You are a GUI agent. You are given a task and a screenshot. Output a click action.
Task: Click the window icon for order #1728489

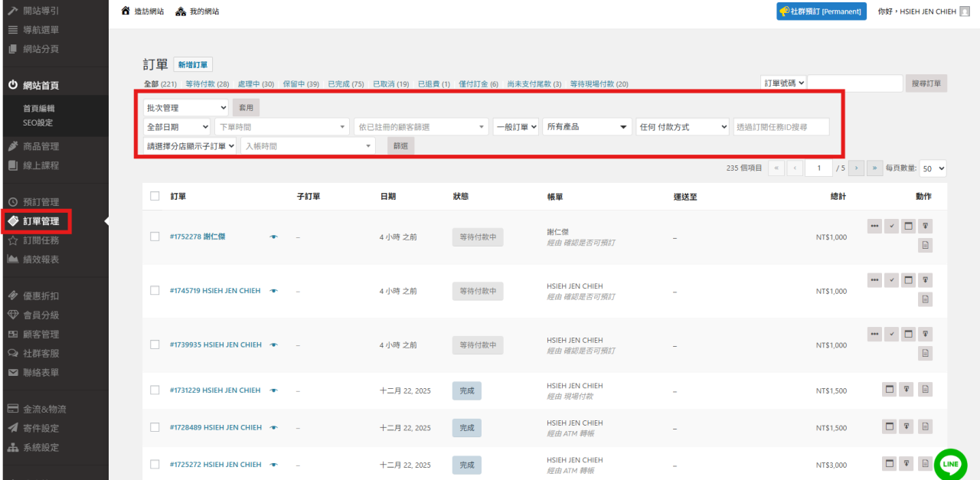pos(890,426)
